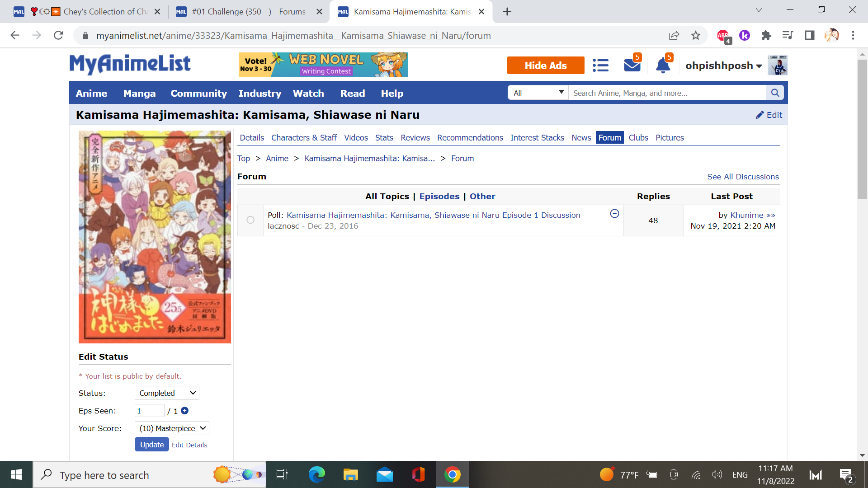Switch to the Reviews tab

(x=415, y=137)
